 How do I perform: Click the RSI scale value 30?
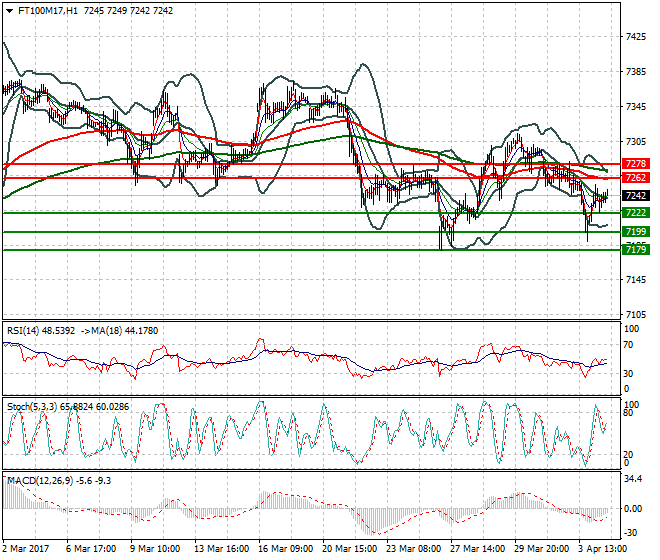(628, 373)
